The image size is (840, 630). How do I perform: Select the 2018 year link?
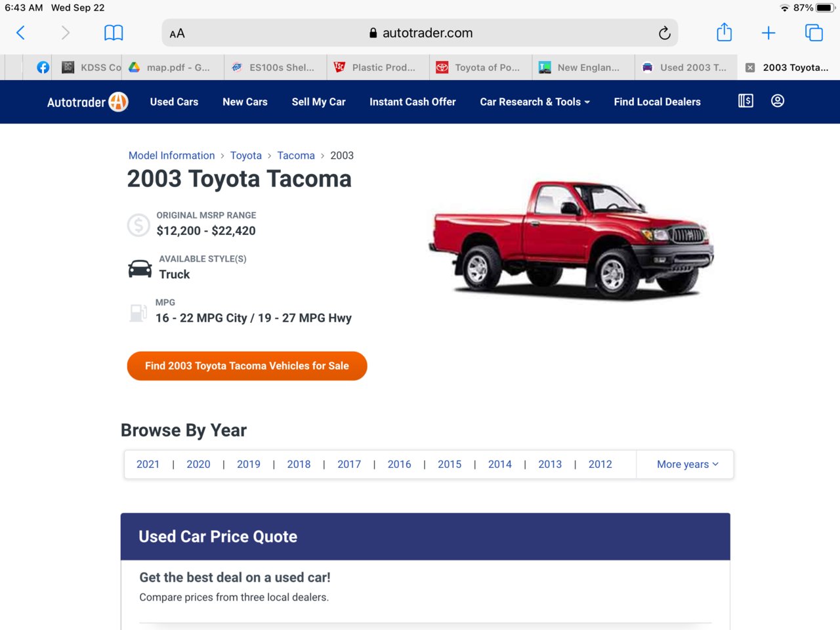pos(299,464)
